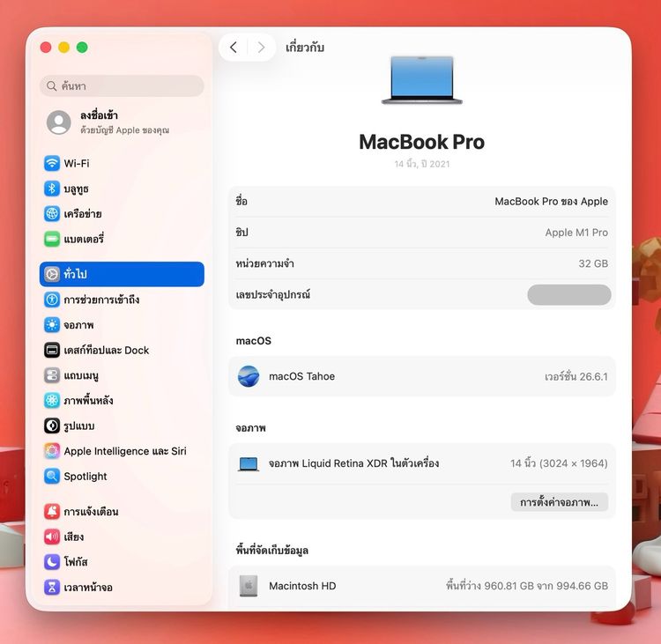This screenshot has width=661, height=644.
Task: Select Displays (จอภาพ) sun icon in sidebar
Action: tap(52, 325)
